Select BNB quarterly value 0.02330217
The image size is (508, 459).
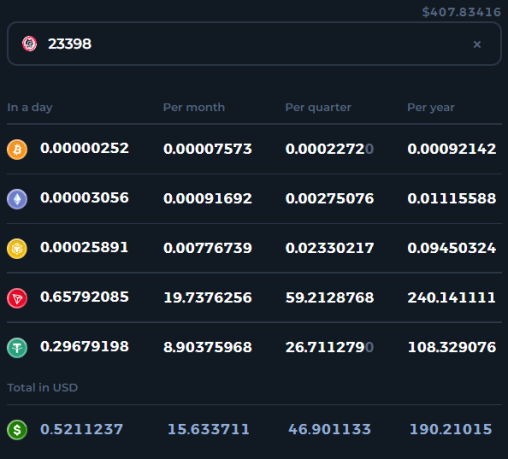tap(329, 248)
